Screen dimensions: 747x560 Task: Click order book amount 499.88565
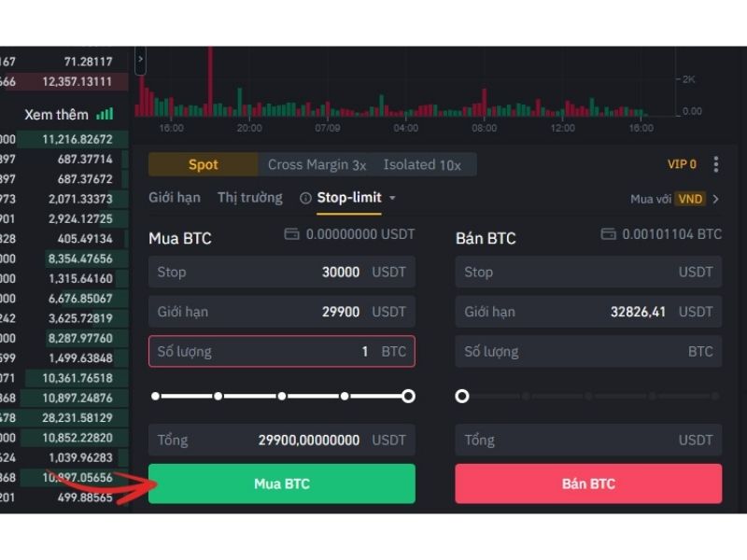(x=85, y=497)
